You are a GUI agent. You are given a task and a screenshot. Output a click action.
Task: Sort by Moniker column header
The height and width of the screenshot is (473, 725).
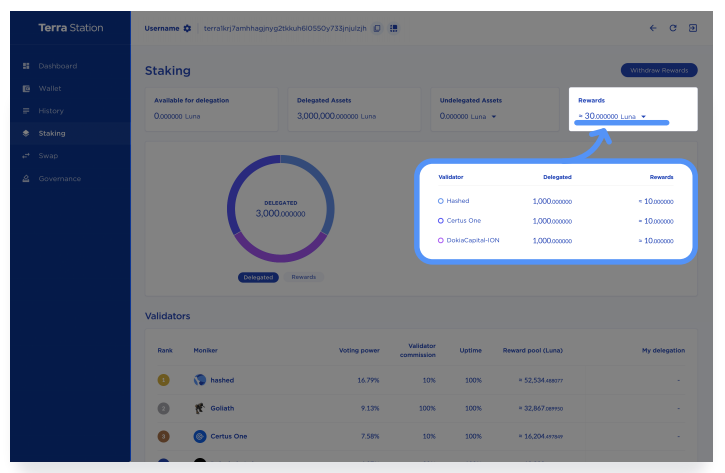pyautogui.click(x=205, y=350)
